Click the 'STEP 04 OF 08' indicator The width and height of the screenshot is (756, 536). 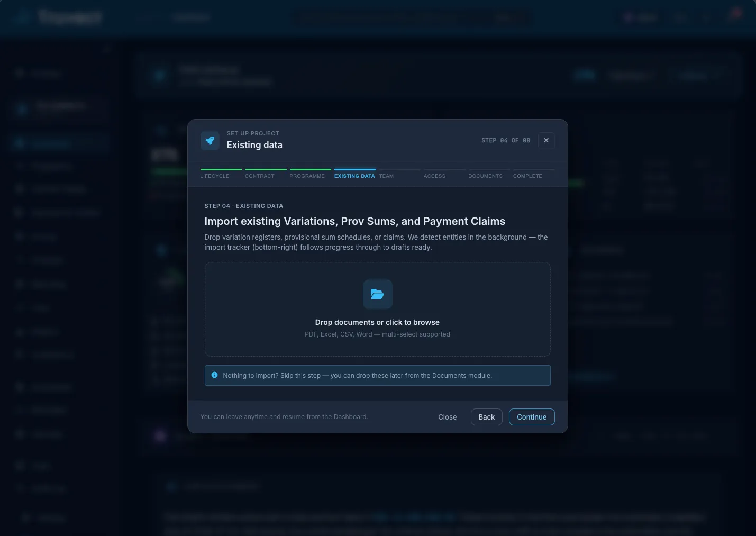(x=506, y=141)
